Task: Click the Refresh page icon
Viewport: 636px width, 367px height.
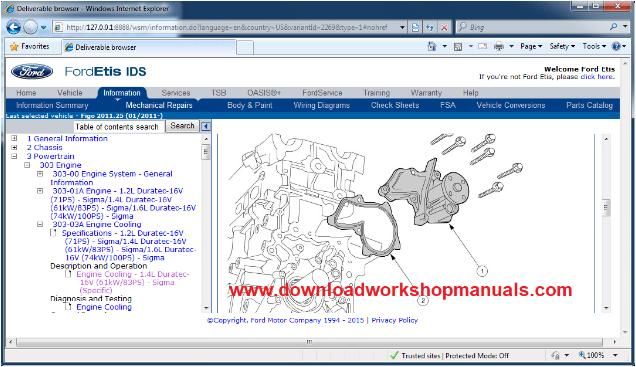Action: click(430, 28)
